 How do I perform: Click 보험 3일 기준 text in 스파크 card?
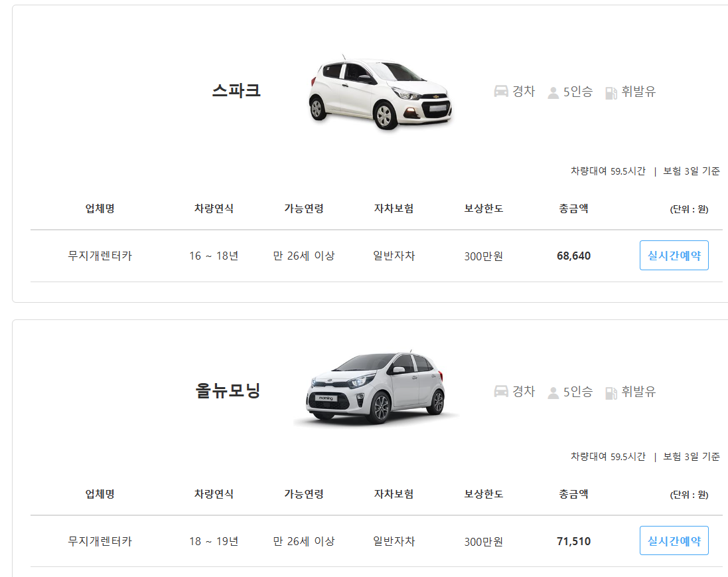tap(692, 171)
